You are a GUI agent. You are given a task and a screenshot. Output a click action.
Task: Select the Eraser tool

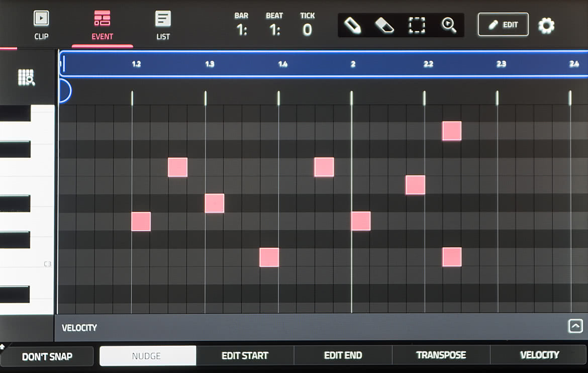pos(384,25)
